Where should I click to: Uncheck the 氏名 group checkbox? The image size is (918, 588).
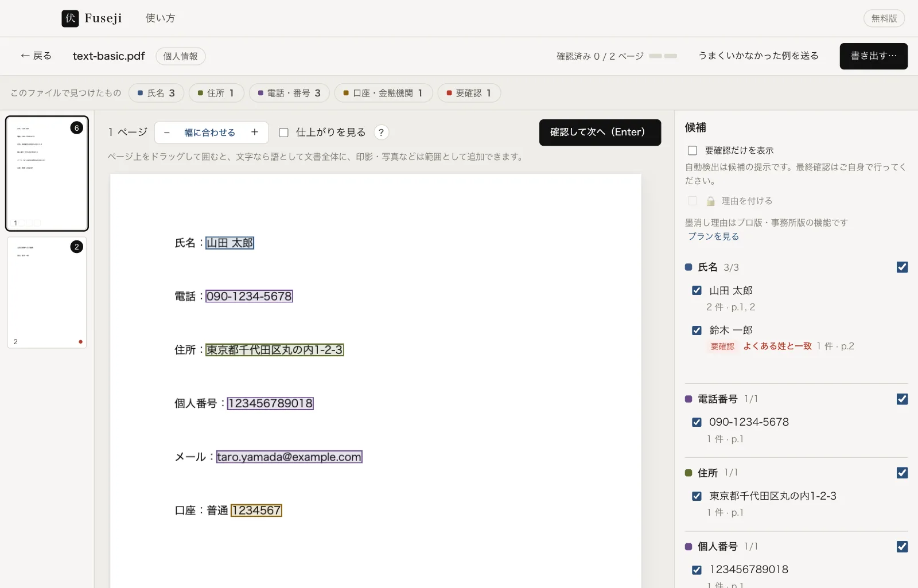click(902, 267)
